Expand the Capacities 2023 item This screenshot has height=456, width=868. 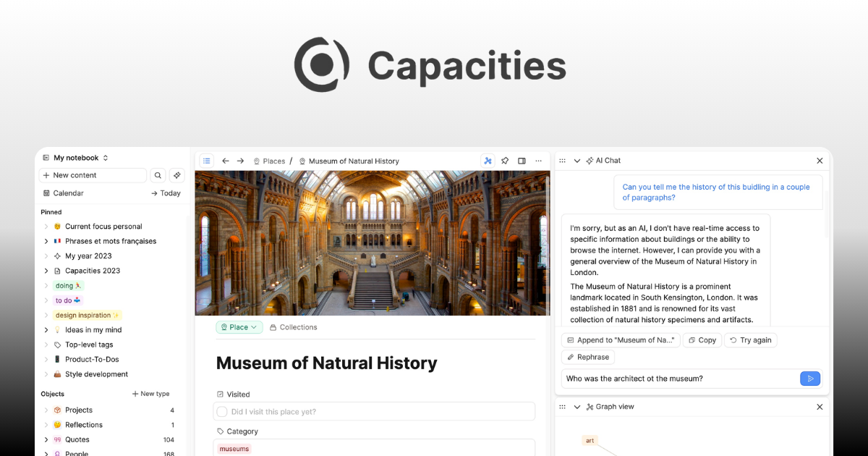point(46,271)
